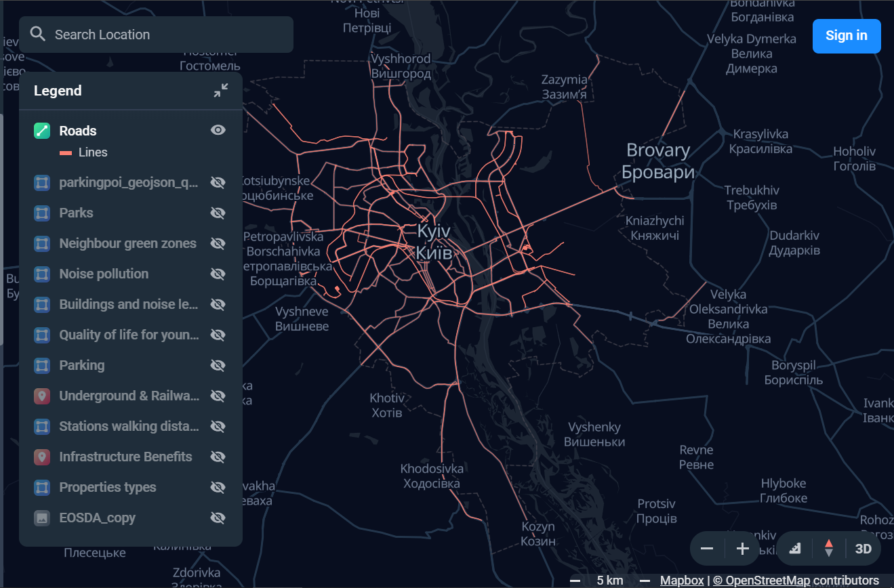The height and width of the screenshot is (588, 894).
Task: Show Properties types layer
Action: point(218,487)
